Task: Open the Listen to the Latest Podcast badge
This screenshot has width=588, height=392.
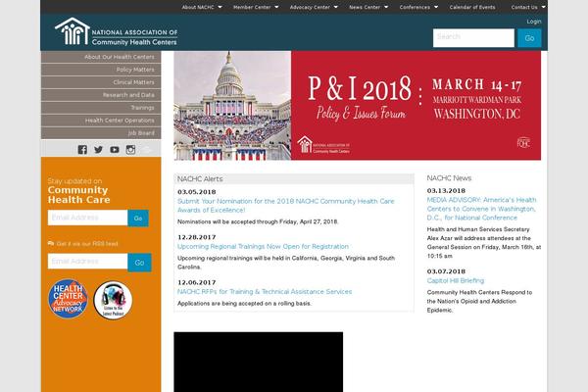Action: tap(113, 301)
